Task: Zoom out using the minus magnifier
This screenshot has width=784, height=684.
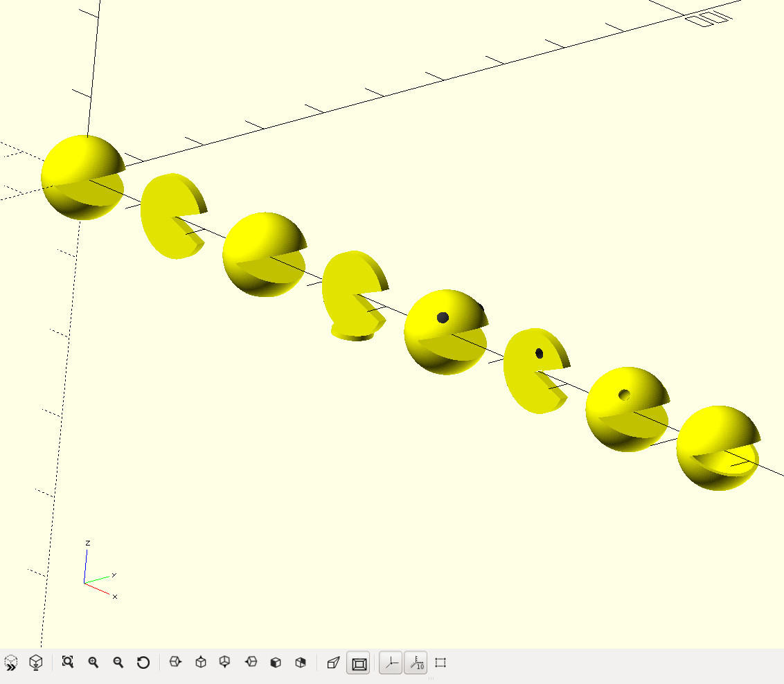Action: 118,663
